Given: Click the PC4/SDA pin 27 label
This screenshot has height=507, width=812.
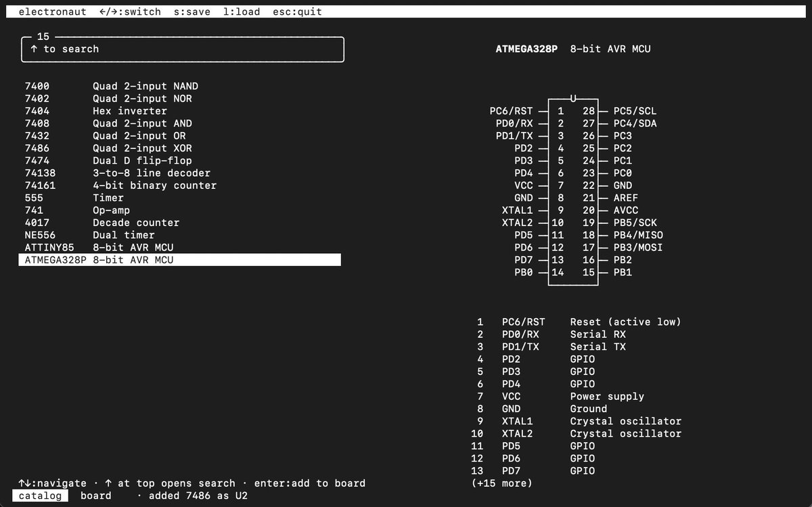Looking at the screenshot, I should (x=635, y=123).
